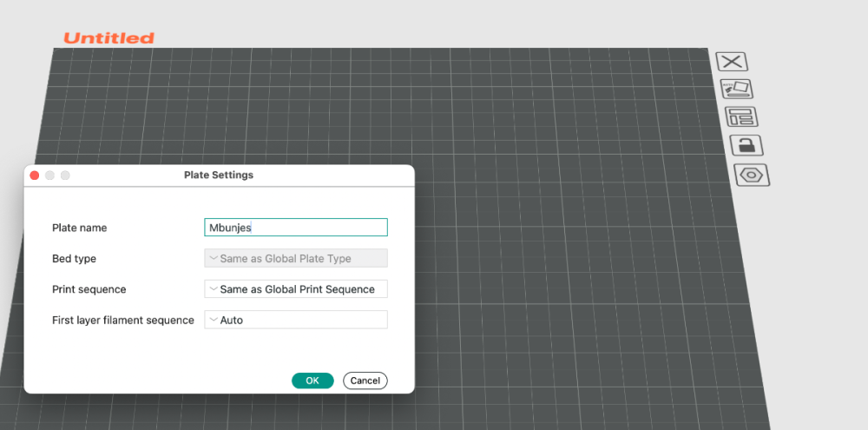
Task: Toggle the plate lock icon
Action: coord(746,146)
